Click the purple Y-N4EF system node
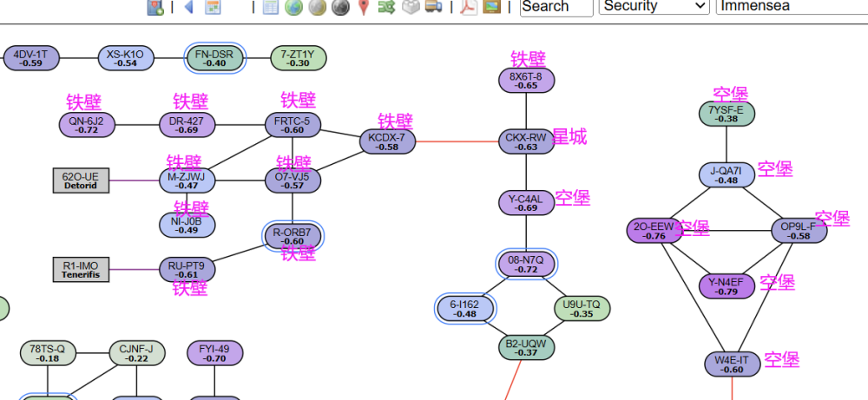Image resolution: width=868 pixels, height=400 pixels. 727,286
